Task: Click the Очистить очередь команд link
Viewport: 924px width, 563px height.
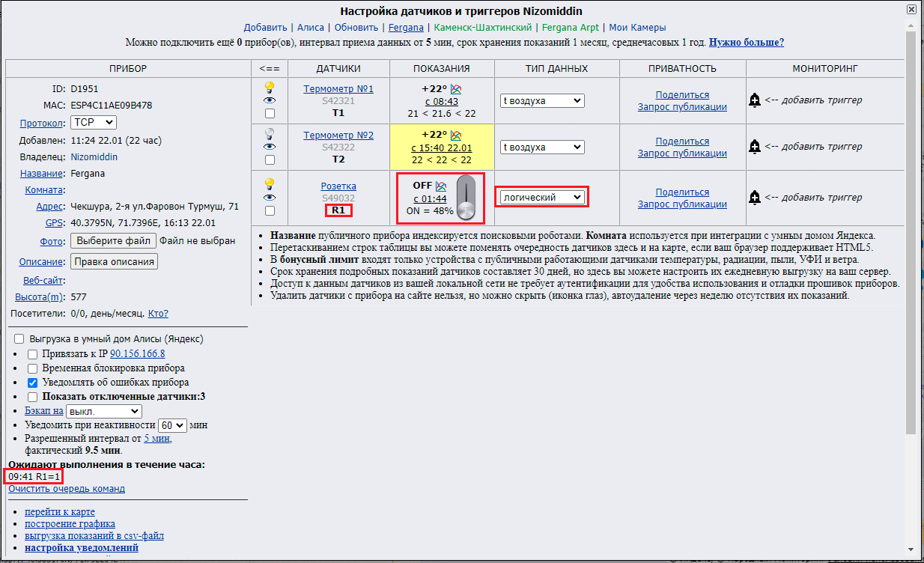Action: point(67,489)
